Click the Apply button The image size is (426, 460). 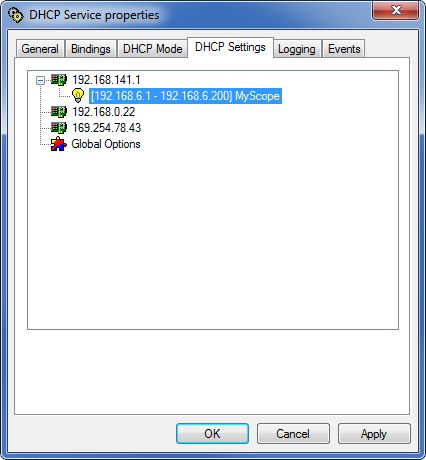(374, 434)
